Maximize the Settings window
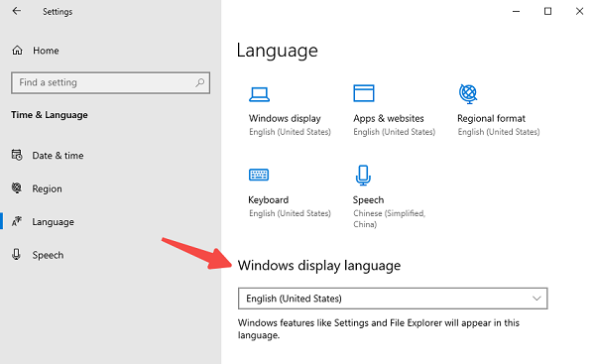The height and width of the screenshot is (364, 595). coord(547,11)
